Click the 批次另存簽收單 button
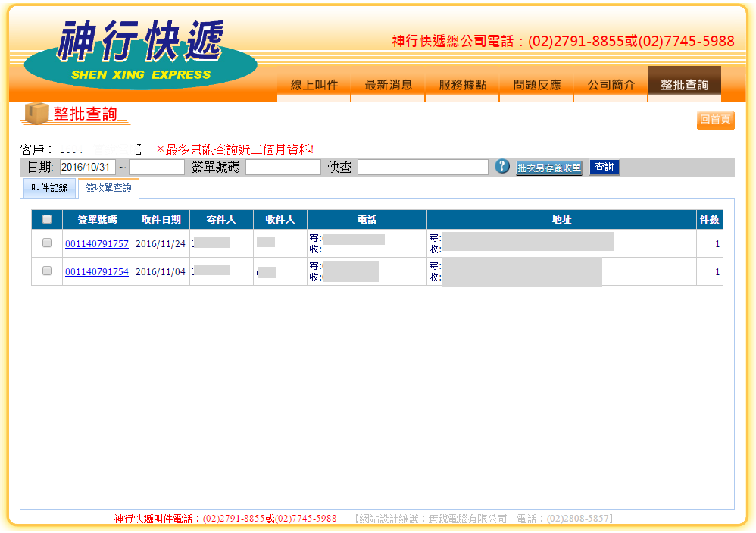The width and height of the screenshot is (756, 533). (x=549, y=168)
